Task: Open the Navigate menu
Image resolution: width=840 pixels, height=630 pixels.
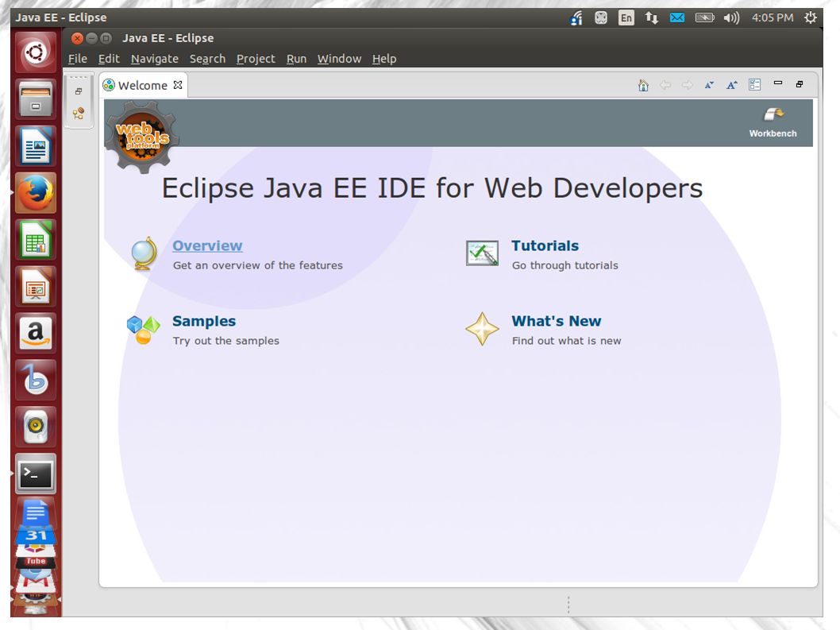Action: [x=155, y=59]
